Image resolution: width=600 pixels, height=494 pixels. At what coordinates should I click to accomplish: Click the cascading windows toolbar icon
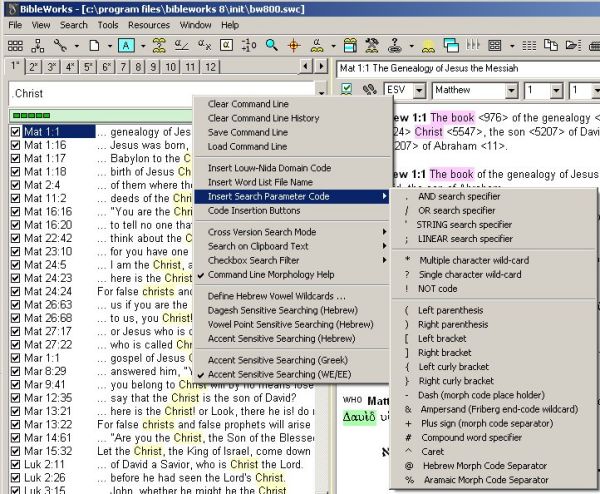[x=451, y=46]
